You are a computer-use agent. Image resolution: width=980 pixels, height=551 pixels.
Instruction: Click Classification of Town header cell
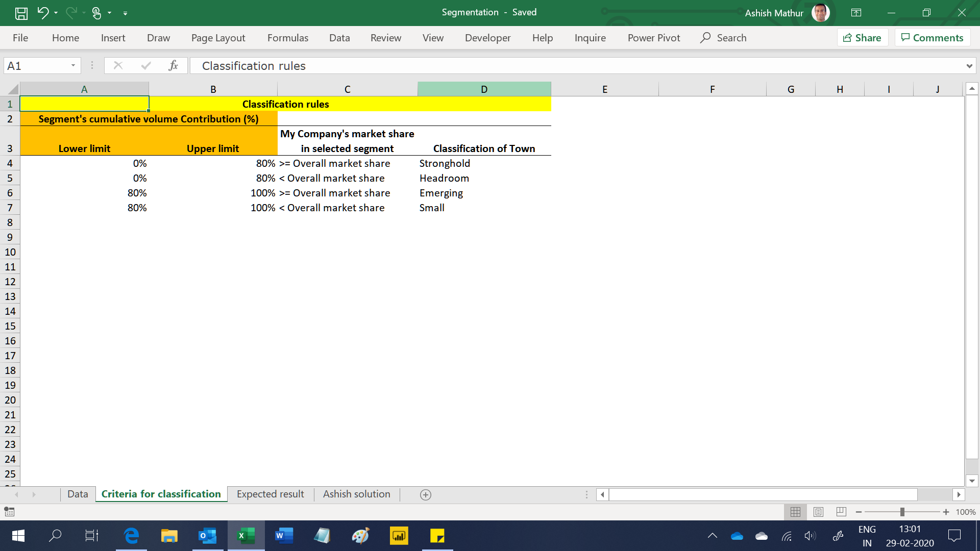tap(484, 141)
